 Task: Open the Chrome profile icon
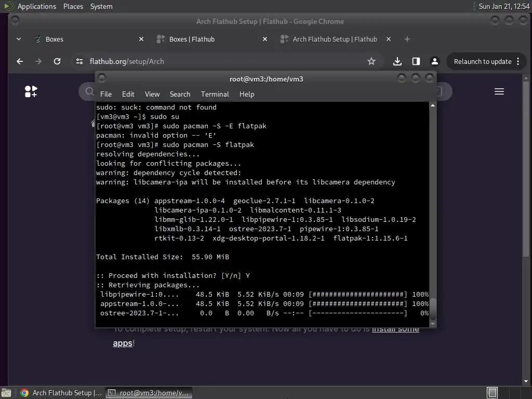(x=435, y=61)
